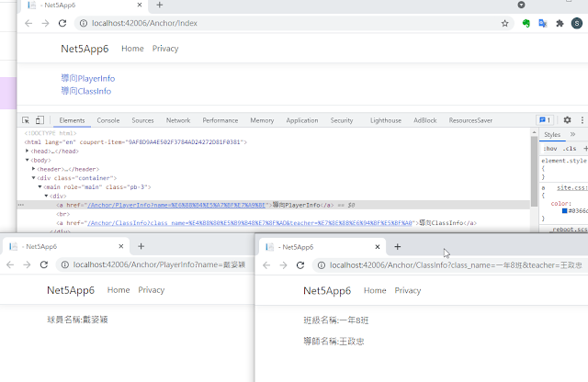Open new tab in the ClassInfo window
The width and height of the screenshot is (588, 382).
[x=398, y=247]
